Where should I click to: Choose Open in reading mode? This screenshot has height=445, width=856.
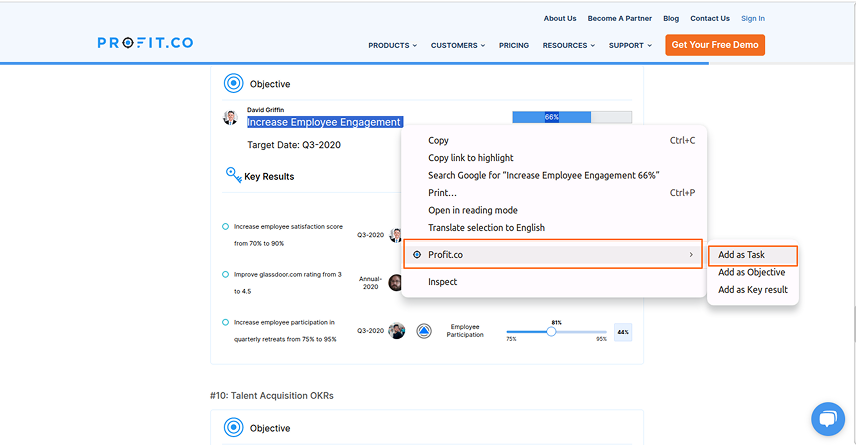pos(554,210)
